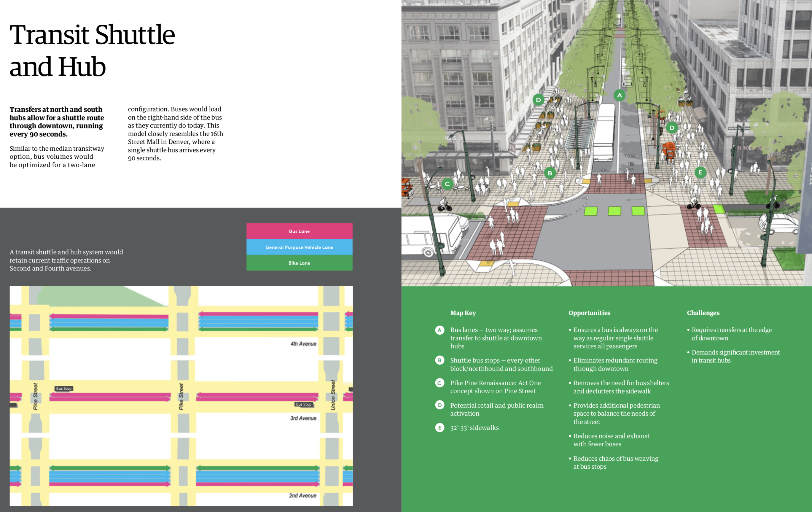Click the white B circle in the Map Key
Viewport: 812px width, 512px height.
[440, 360]
